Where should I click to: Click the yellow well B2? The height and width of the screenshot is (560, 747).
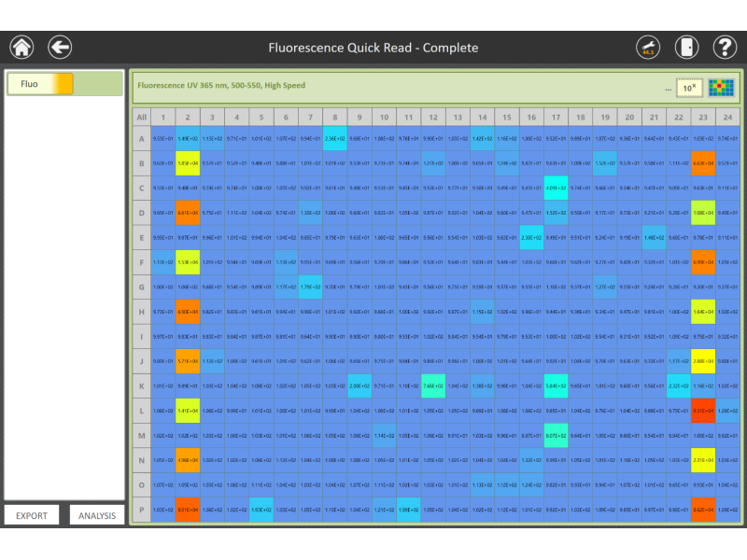pos(188,163)
